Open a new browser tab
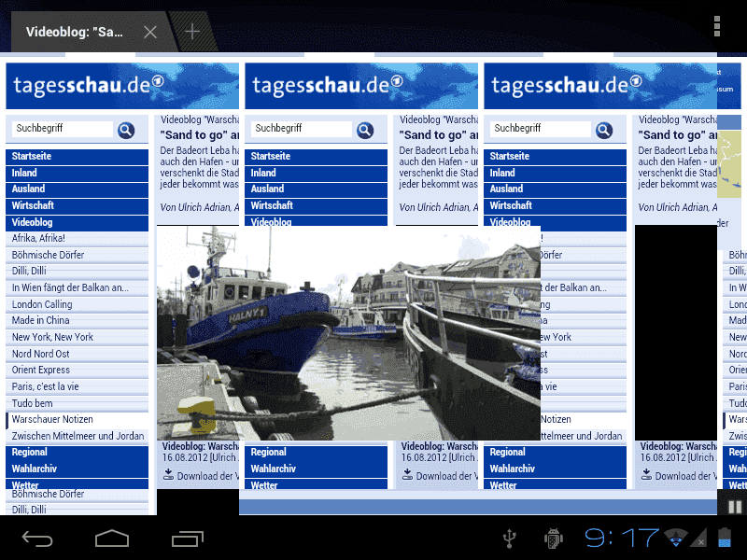Screen dimensions: 747x560 pos(192,32)
